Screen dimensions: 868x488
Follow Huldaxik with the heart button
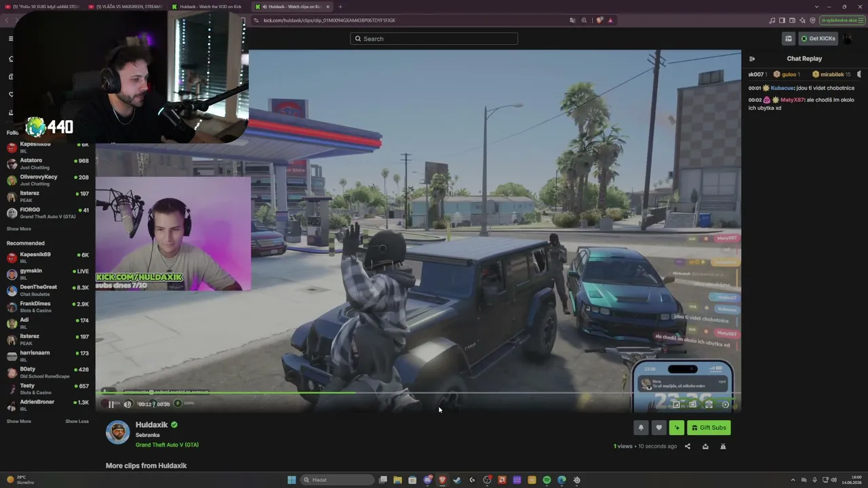pyautogui.click(x=658, y=428)
